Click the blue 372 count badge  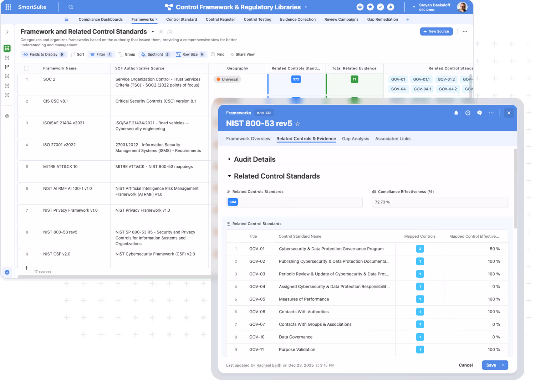(x=296, y=79)
